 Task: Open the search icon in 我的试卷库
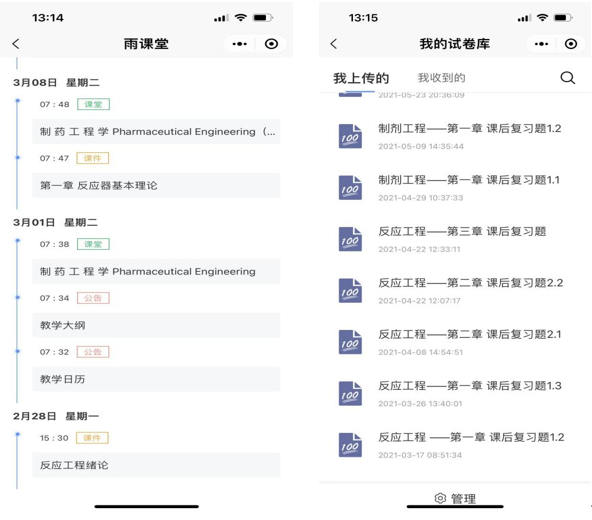[567, 78]
